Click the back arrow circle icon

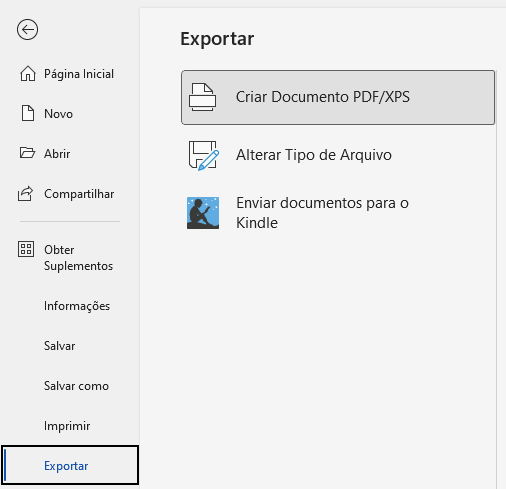pos(27,30)
